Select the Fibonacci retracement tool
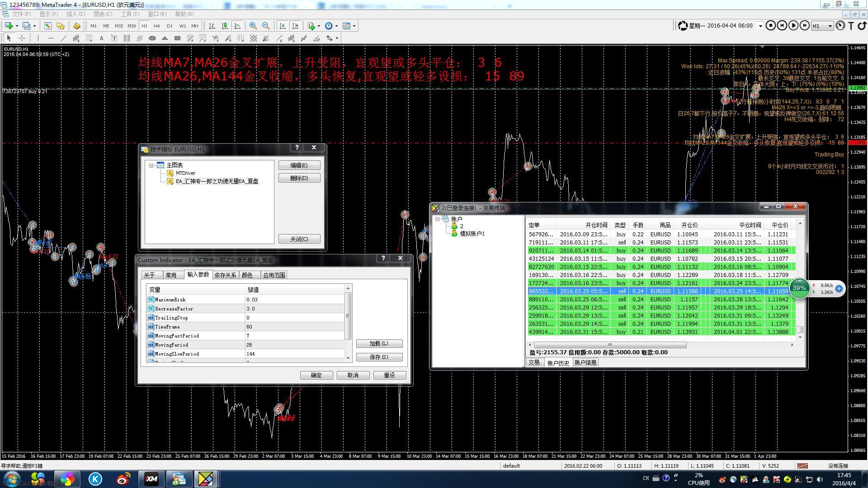 point(89,38)
